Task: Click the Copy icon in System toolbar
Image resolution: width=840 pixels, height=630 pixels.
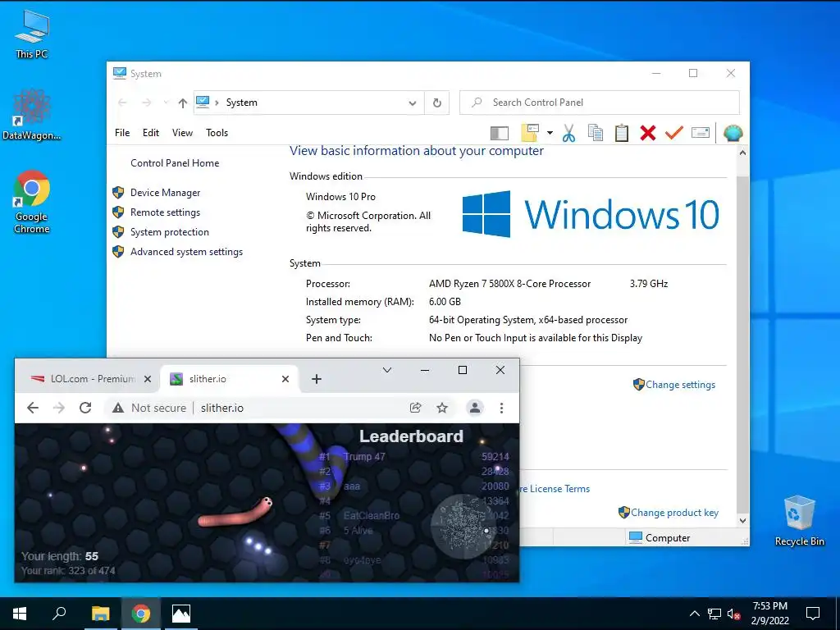Action: (x=596, y=133)
